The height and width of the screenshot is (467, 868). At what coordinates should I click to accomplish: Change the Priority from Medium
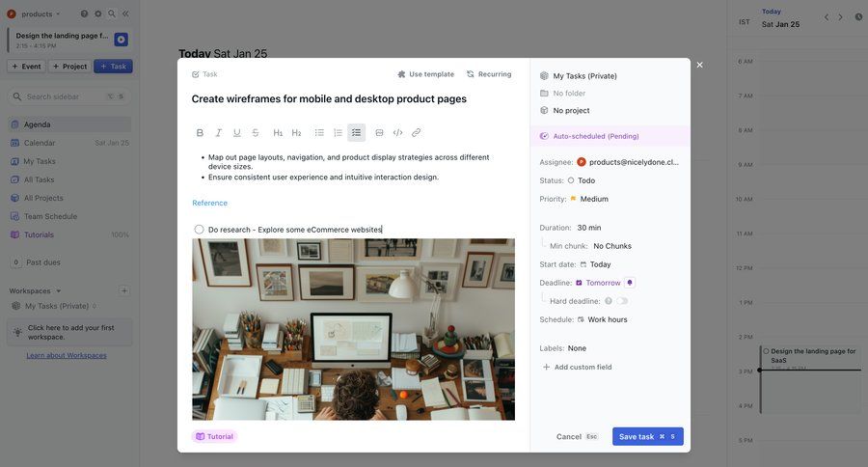[589, 199]
